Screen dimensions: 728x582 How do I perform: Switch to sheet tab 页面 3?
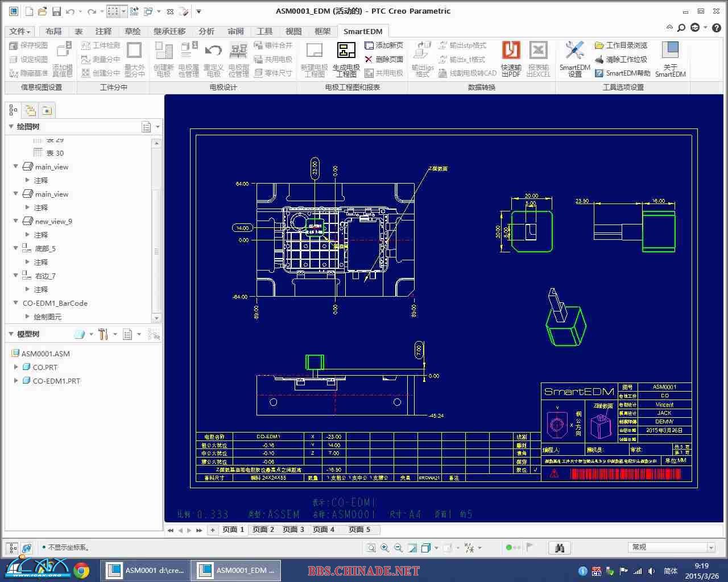293,529
